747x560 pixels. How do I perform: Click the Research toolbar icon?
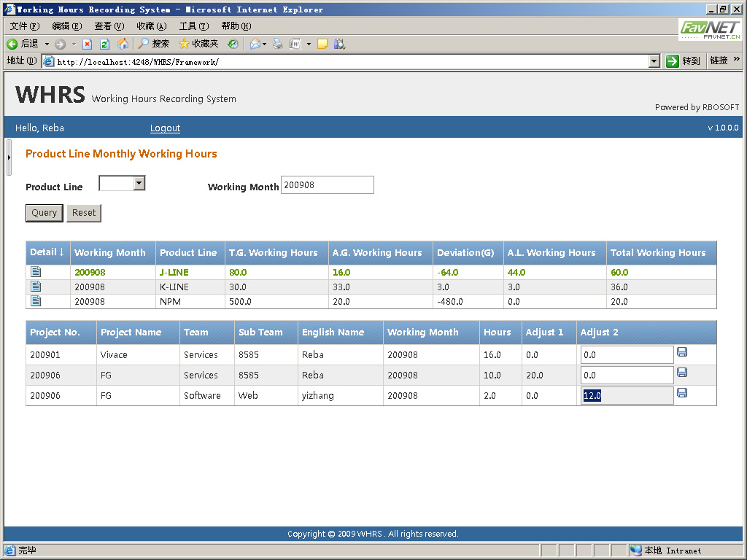(x=339, y=44)
